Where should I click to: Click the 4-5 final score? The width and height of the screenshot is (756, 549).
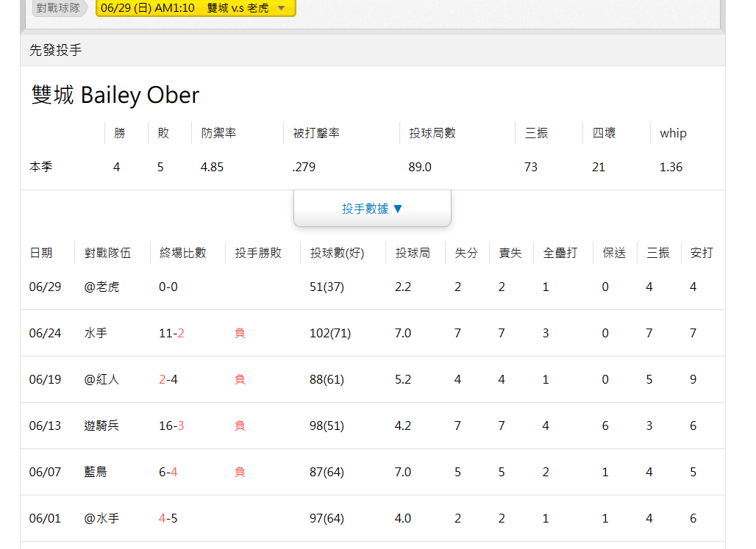click(168, 519)
